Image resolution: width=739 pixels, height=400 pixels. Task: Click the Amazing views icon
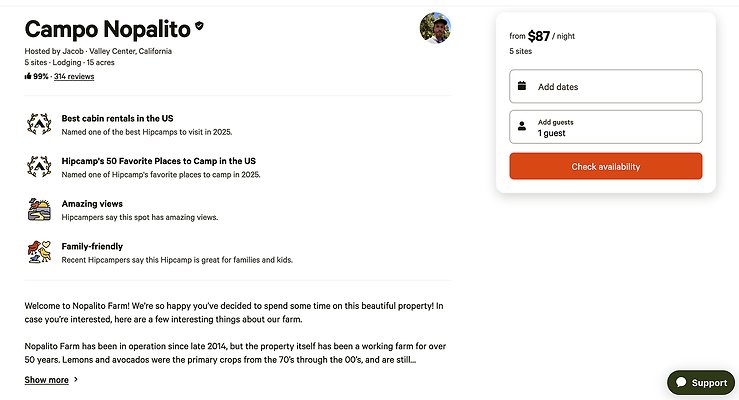(x=38, y=210)
